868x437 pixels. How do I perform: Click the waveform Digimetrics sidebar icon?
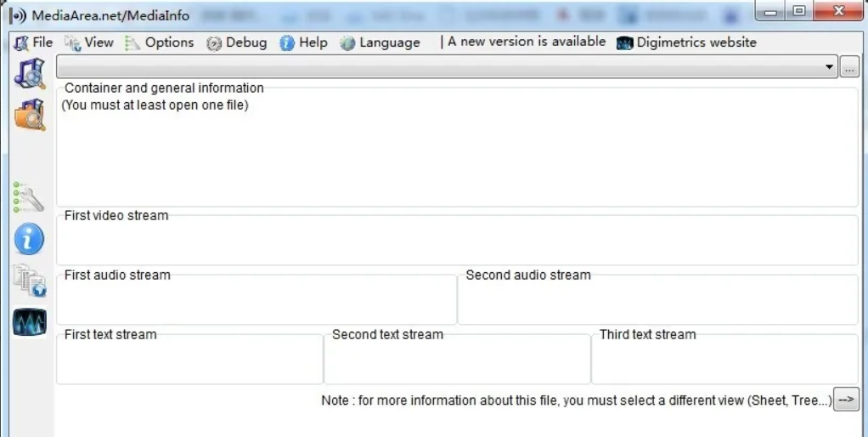point(29,322)
